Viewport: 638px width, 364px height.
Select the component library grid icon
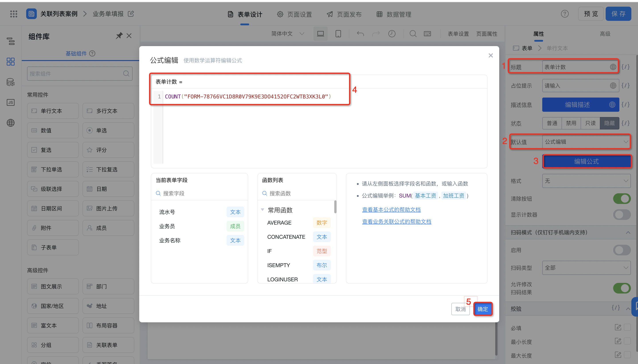[10, 61]
